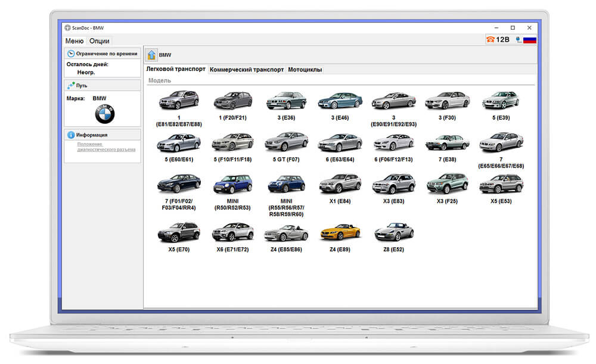This screenshot has width=596, height=364.
Task: Click the Путь panel header
Action: pos(103,86)
